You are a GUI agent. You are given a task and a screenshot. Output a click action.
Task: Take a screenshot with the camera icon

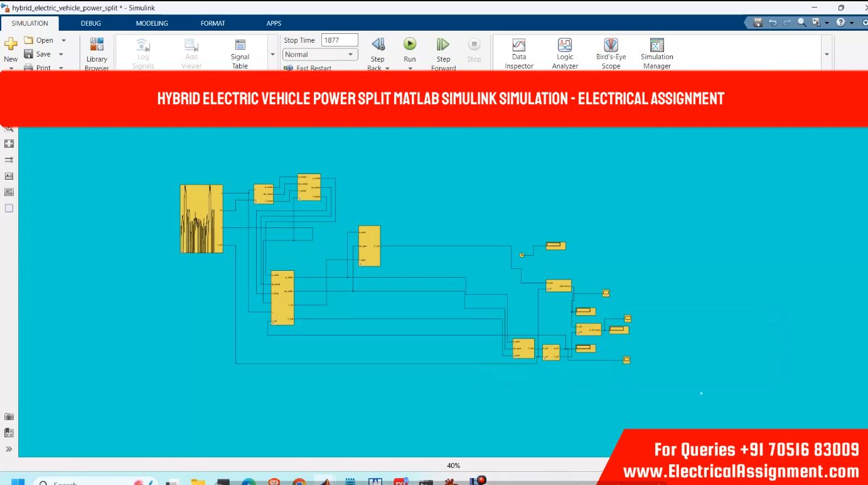[x=9, y=417]
